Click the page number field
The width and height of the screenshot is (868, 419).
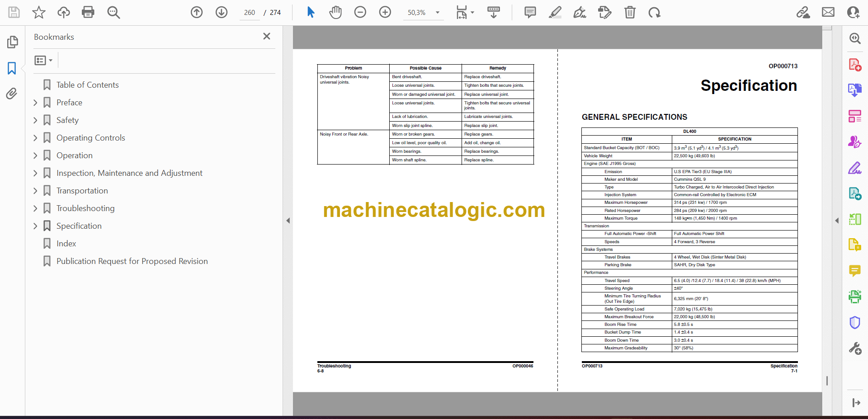250,13
